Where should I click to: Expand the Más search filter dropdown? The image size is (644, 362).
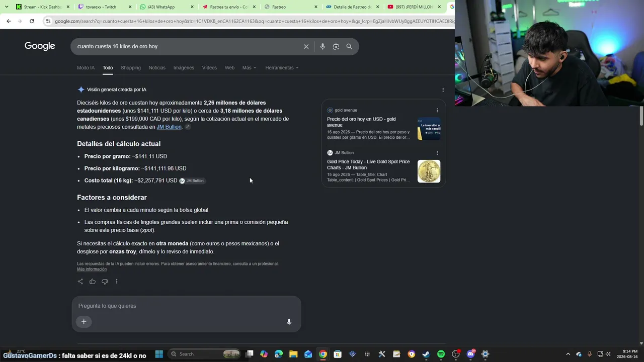[x=249, y=68]
